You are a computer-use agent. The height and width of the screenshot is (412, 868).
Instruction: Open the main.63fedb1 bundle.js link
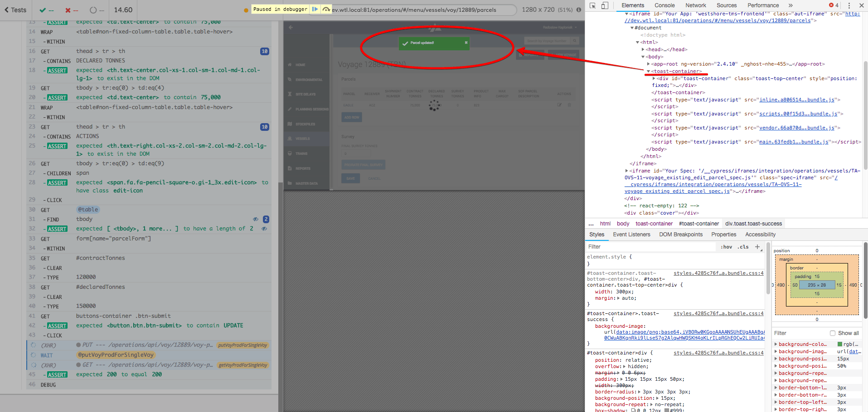(794, 142)
